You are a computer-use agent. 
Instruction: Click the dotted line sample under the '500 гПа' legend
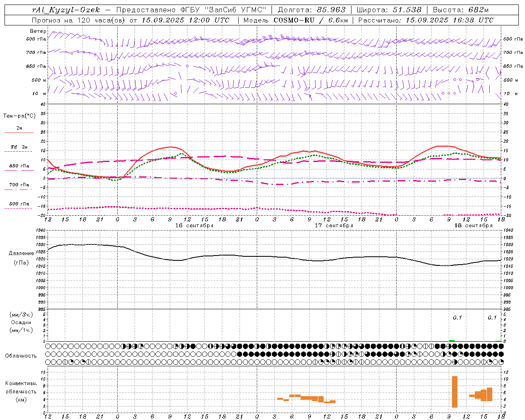(18, 208)
